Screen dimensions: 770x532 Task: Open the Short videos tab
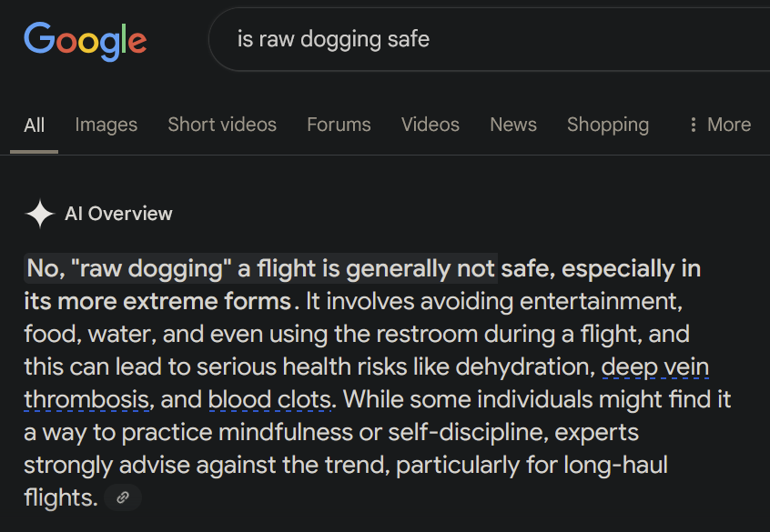click(x=222, y=125)
